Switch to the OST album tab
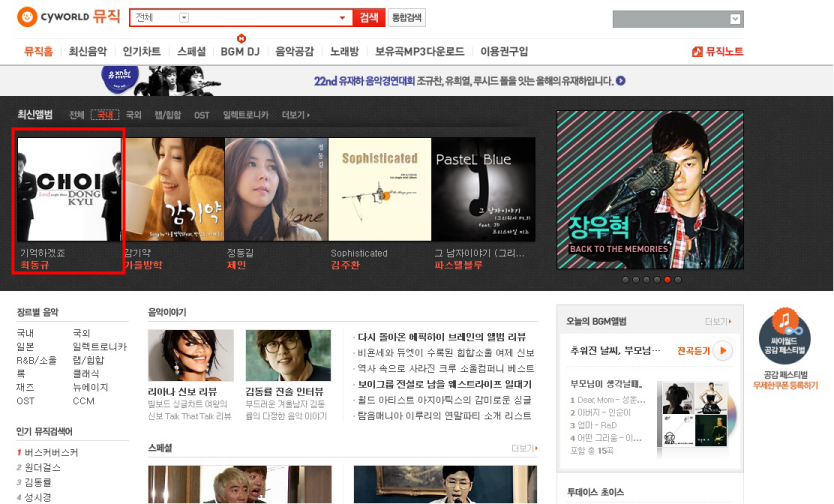834x504 pixels. pyautogui.click(x=202, y=115)
